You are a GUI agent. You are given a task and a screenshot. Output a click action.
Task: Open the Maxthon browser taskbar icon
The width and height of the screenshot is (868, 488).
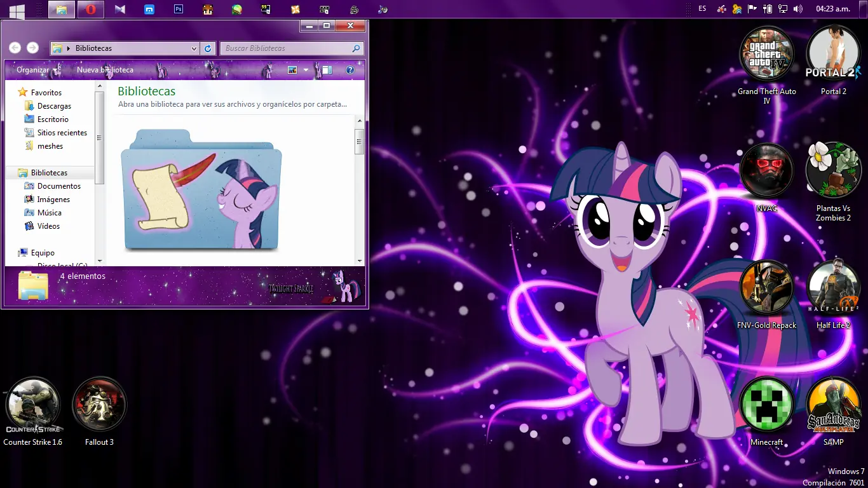(149, 10)
